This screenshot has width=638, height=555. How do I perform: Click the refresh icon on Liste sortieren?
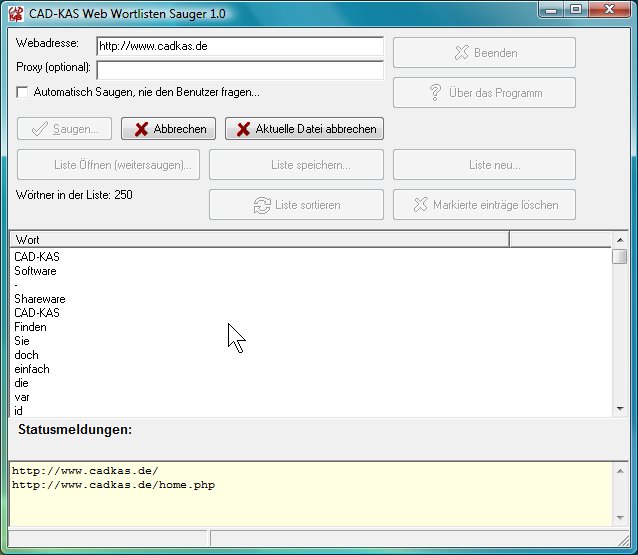point(262,205)
